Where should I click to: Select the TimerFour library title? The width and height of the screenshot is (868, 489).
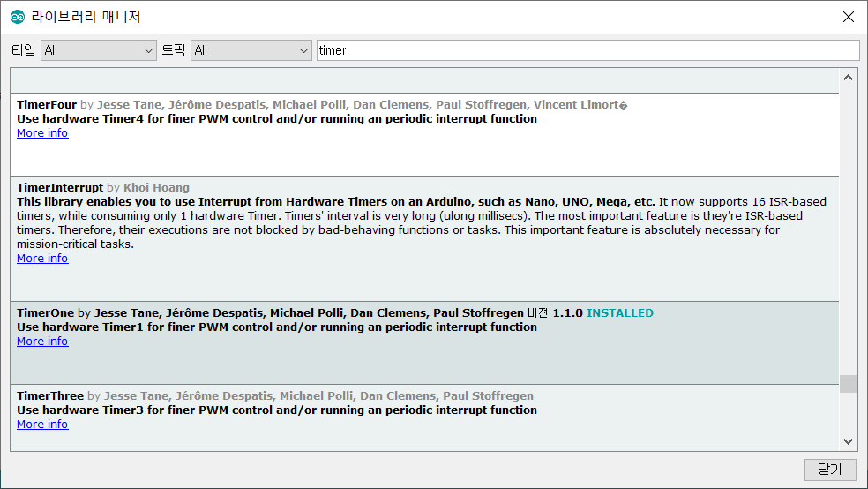tap(47, 105)
